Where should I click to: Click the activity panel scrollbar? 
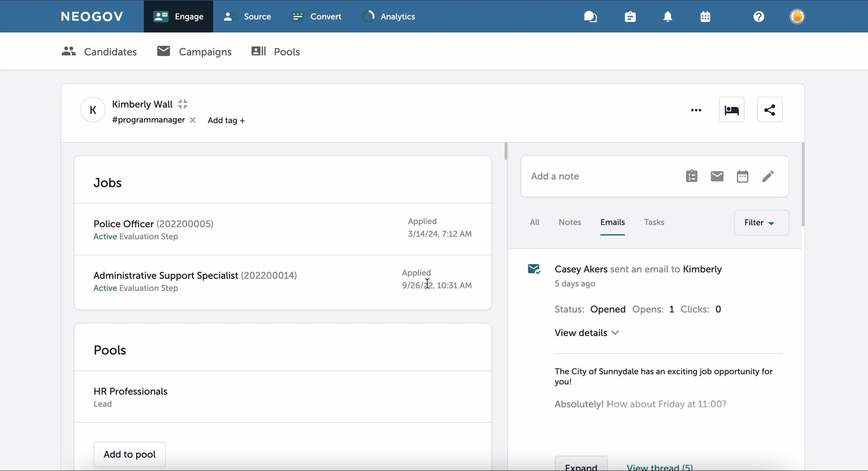tap(803, 185)
